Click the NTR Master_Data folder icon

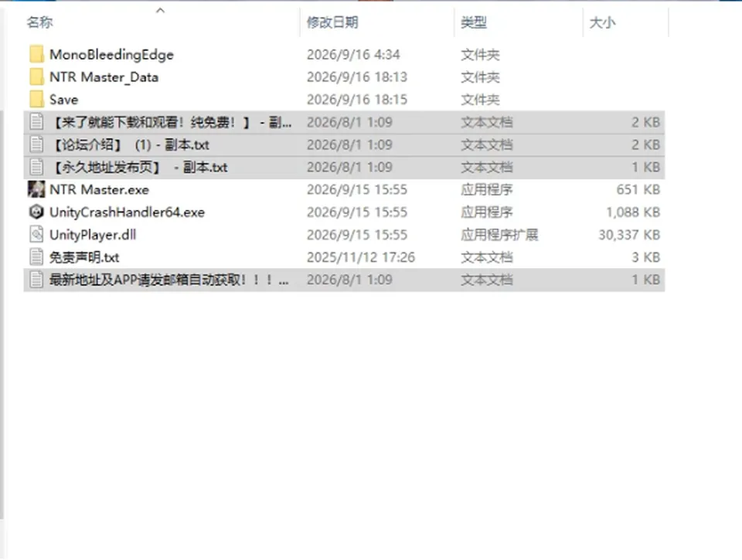[x=36, y=77]
